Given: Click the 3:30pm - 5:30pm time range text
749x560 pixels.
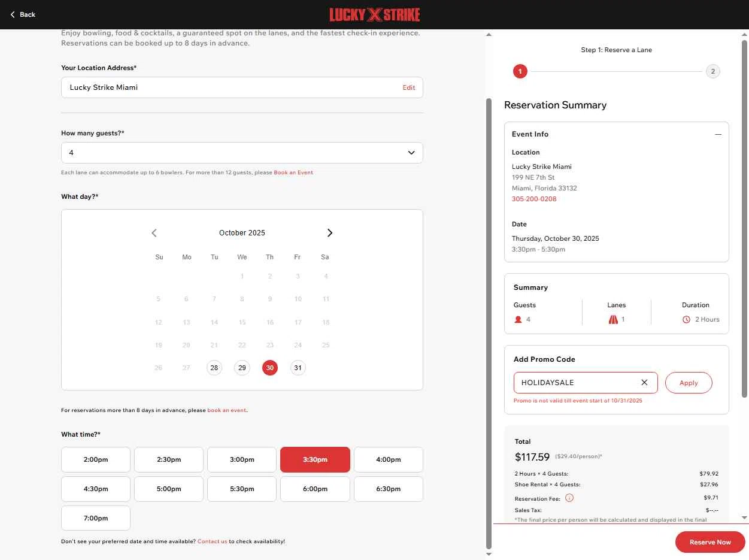Looking at the screenshot, I should 538,249.
